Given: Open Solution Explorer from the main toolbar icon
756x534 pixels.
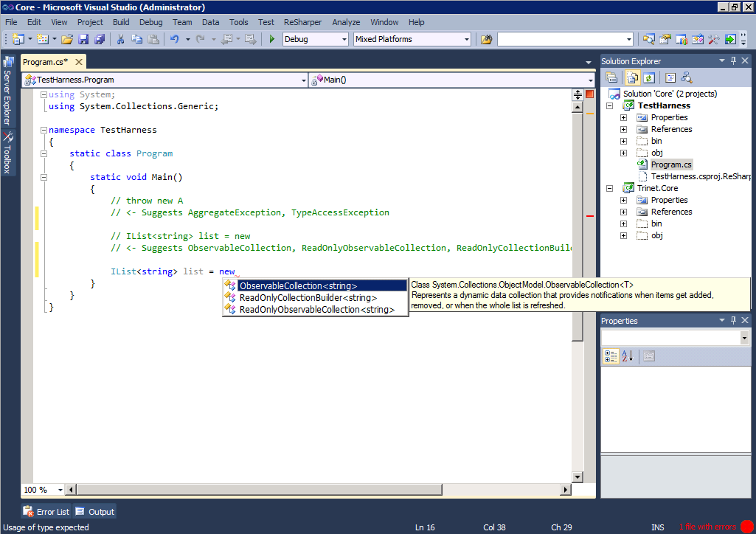Looking at the screenshot, I should pos(648,39).
